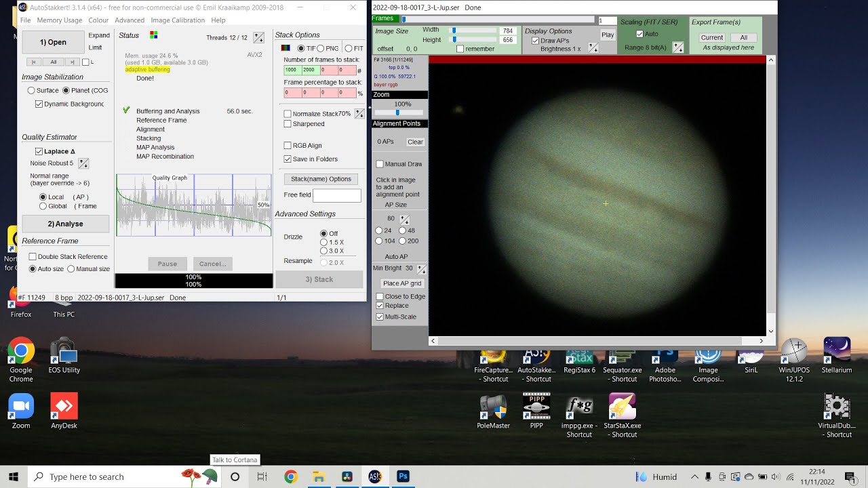Toggle Laplace quality estimator checkbox

[39, 151]
